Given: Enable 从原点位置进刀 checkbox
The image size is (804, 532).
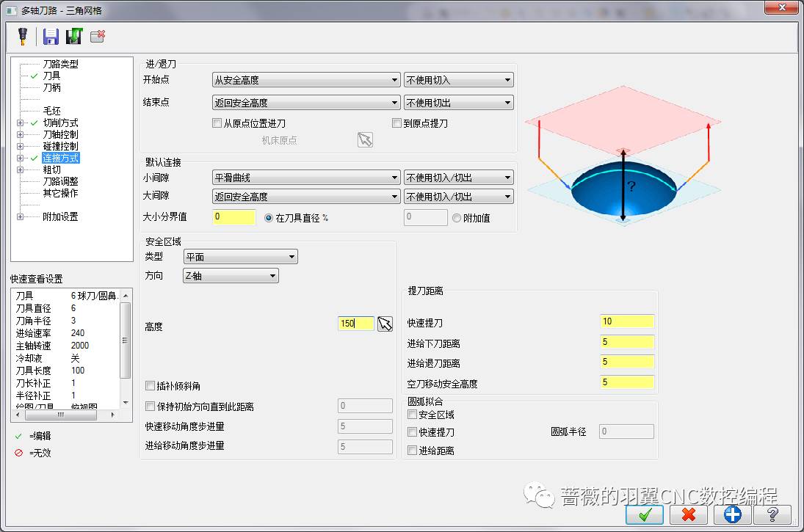Looking at the screenshot, I should point(217,123).
